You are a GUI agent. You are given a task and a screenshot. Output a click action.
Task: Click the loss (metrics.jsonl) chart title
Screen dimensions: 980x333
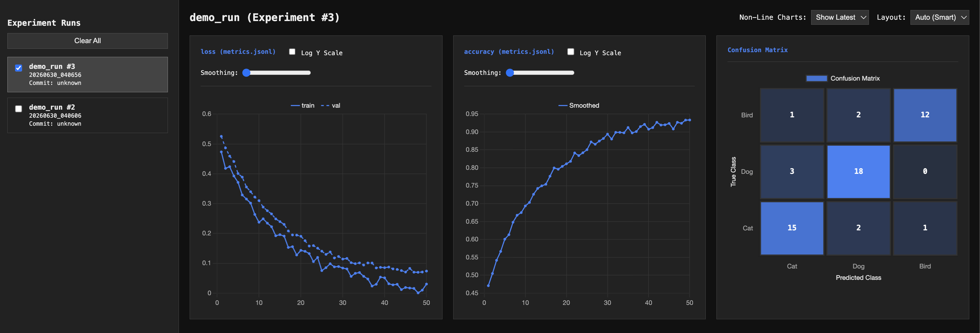pyautogui.click(x=238, y=52)
